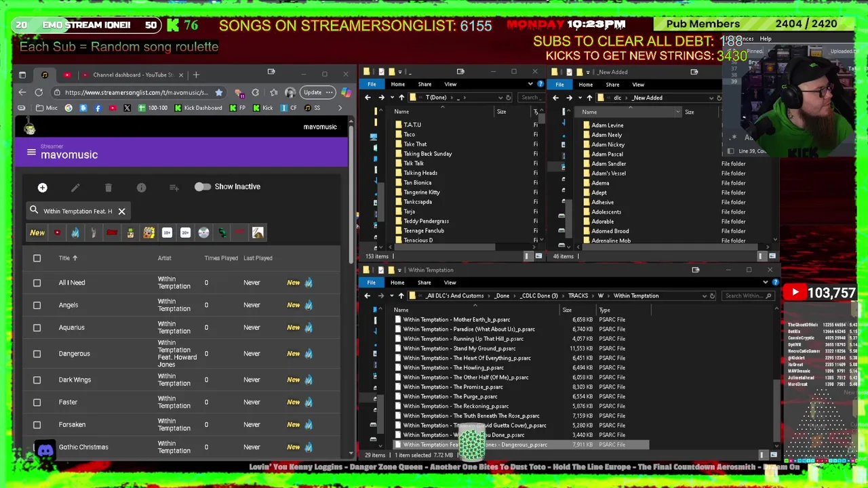This screenshot has width=868, height=488.
Task: Bookmark page with the star icon
Action: pyautogui.click(x=218, y=92)
